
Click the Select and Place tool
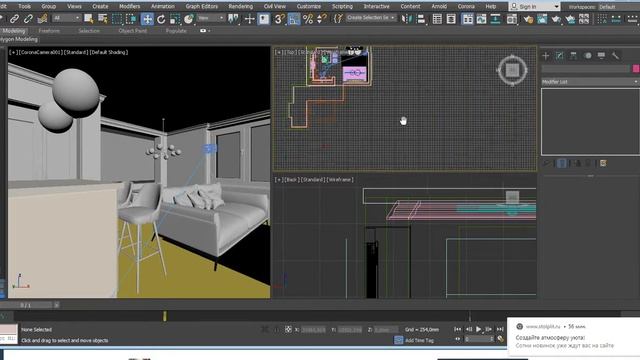(x=189, y=19)
